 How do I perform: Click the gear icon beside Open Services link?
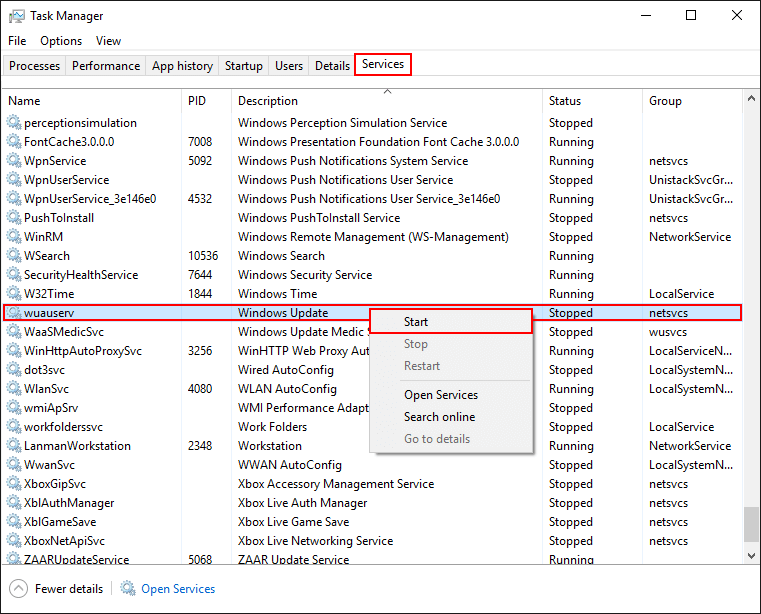128,588
